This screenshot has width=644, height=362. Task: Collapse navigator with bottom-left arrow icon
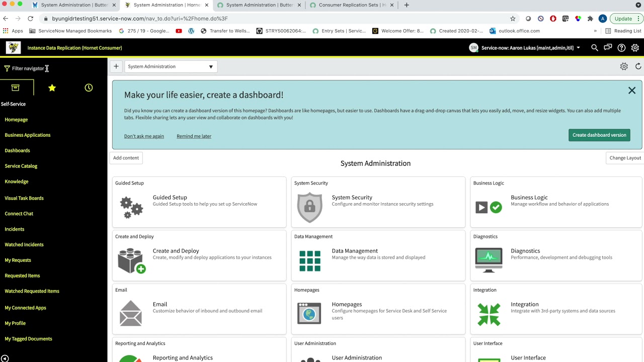click(x=5, y=358)
